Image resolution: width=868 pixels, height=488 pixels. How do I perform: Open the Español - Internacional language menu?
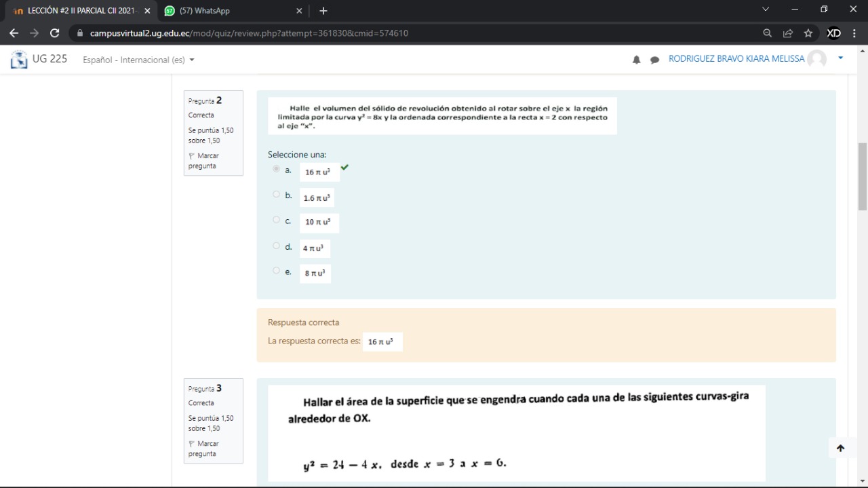(138, 60)
